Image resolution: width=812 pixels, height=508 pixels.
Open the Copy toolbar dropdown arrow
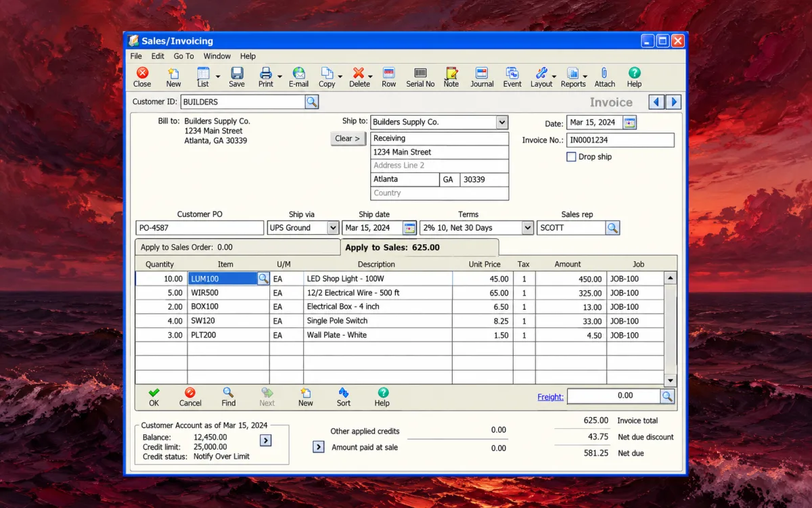(x=340, y=76)
